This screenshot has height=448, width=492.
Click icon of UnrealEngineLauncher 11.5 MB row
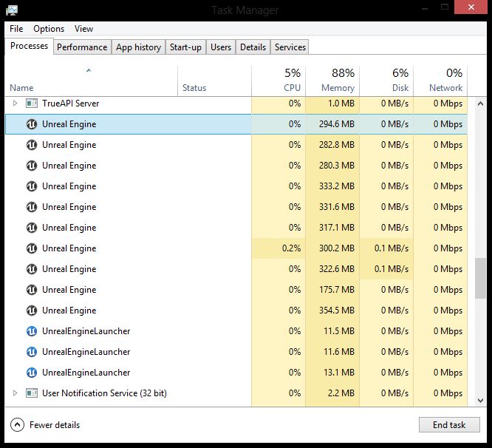[32, 331]
